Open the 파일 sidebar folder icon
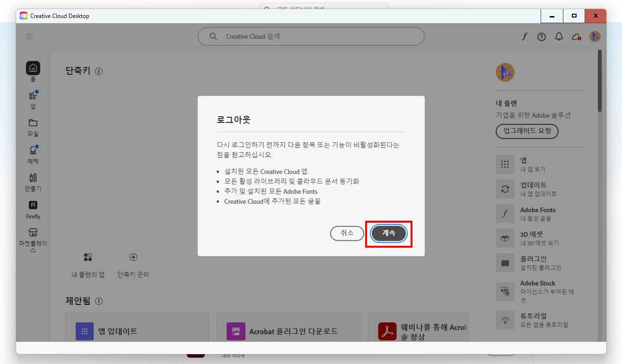This screenshot has height=364, width=622. coord(33,123)
